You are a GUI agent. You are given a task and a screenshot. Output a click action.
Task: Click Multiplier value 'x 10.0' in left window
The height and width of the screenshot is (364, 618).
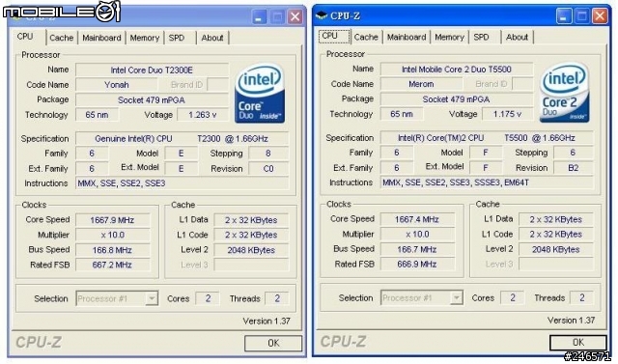[x=112, y=236]
